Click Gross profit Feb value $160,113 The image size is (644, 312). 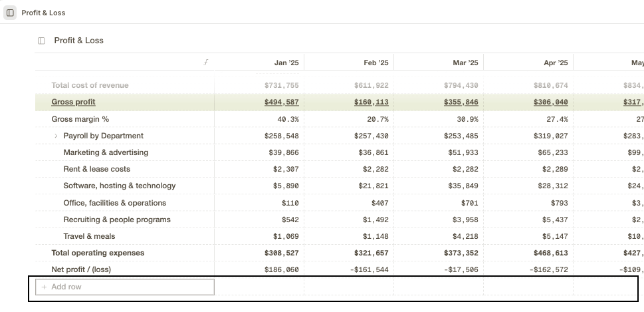[x=372, y=102]
